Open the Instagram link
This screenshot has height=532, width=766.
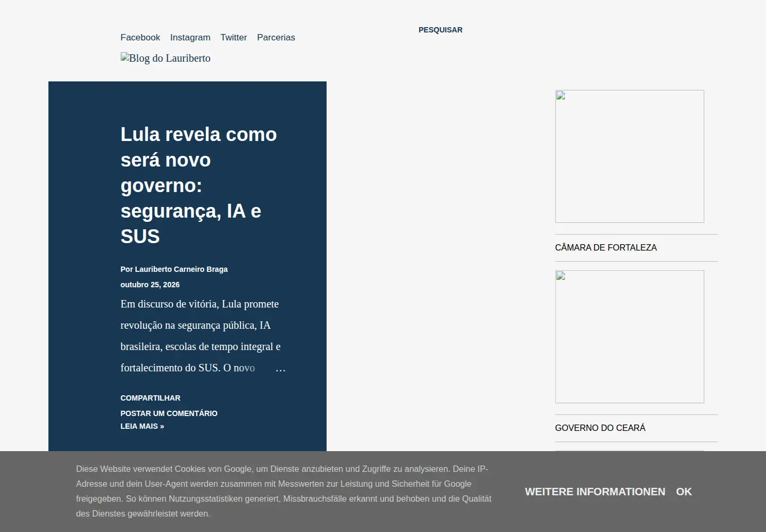click(190, 37)
